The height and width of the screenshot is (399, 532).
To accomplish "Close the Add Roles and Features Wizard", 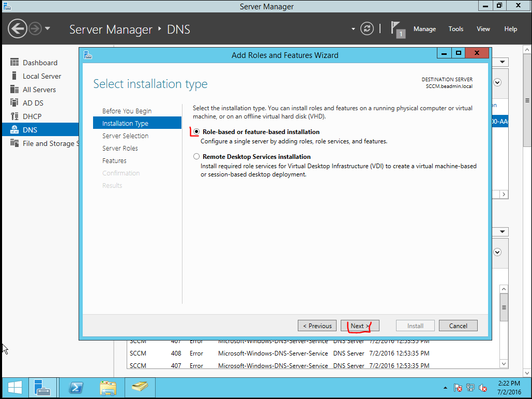I will pyautogui.click(x=477, y=53).
